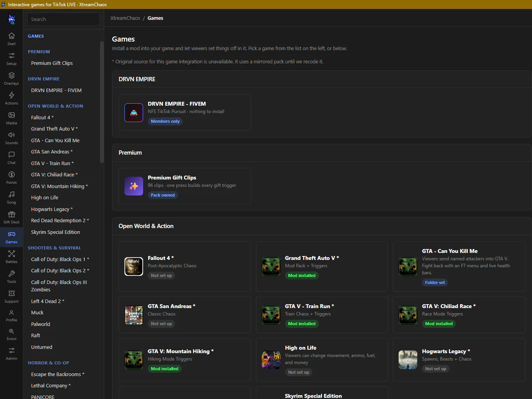Viewport: 532px width, 399px height.
Task: Choose Palworld from Shooters & Survival list
Action: (40, 324)
